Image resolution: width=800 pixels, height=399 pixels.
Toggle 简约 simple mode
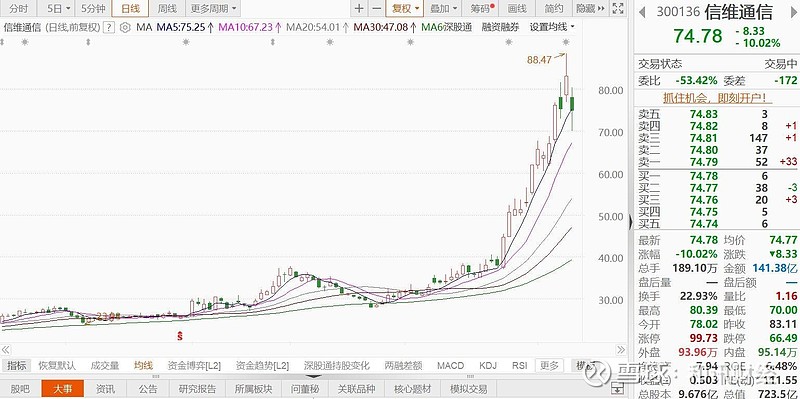click(x=554, y=8)
